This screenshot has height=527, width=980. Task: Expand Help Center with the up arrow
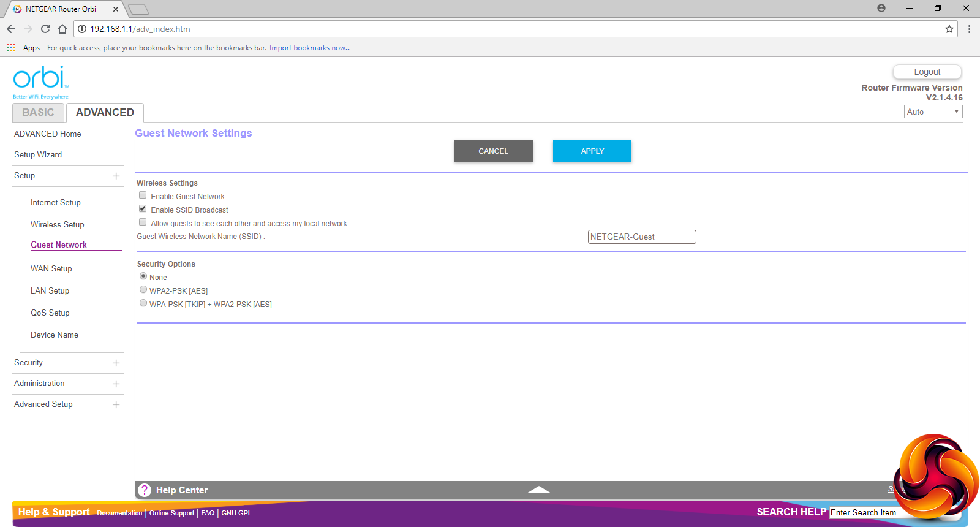538,490
